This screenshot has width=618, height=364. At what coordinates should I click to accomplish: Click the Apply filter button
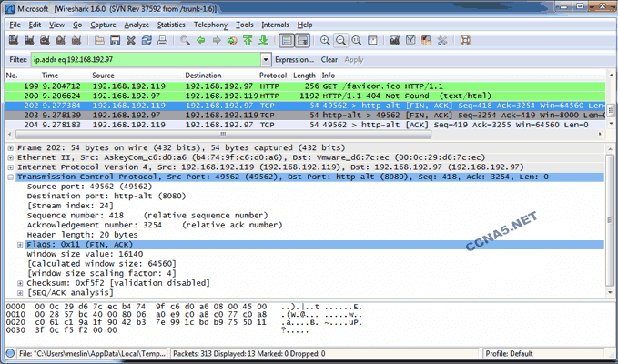click(x=353, y=60)
